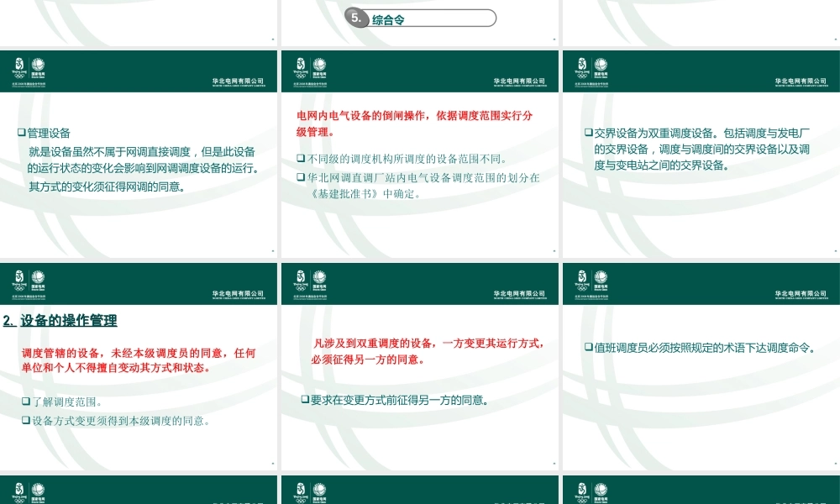
Task: Click the State Grid logo on the 交界设备 slide
Action: click(x=601, y=67)
